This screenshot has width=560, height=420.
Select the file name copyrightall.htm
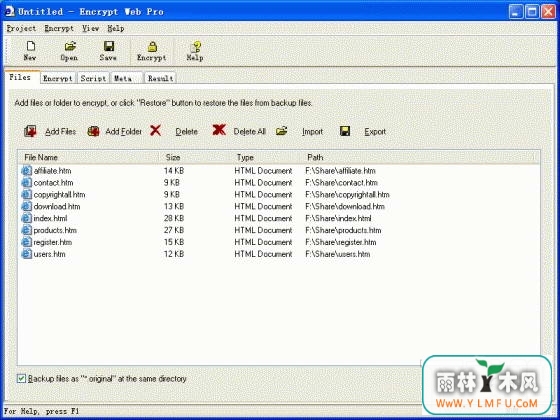(60, 195)
